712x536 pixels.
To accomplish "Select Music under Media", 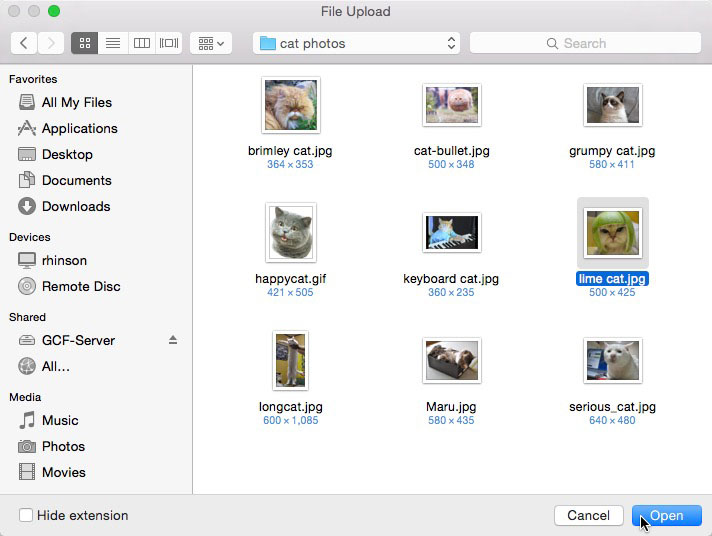I will click(60, 420).
